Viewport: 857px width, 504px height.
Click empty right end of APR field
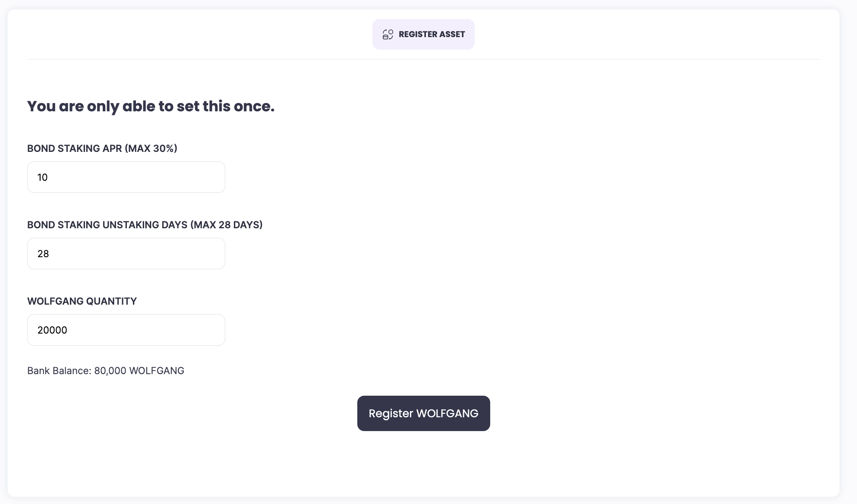tap(203, 177)
